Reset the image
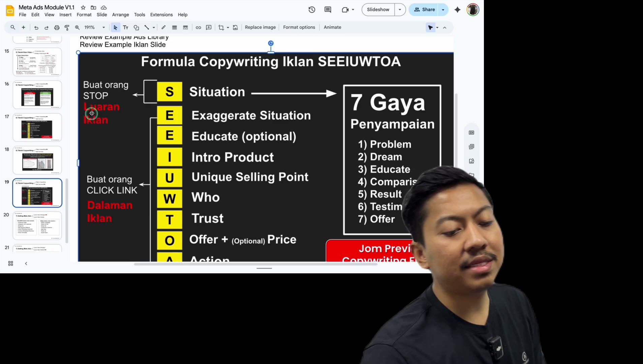 click(x=235, y=27)
